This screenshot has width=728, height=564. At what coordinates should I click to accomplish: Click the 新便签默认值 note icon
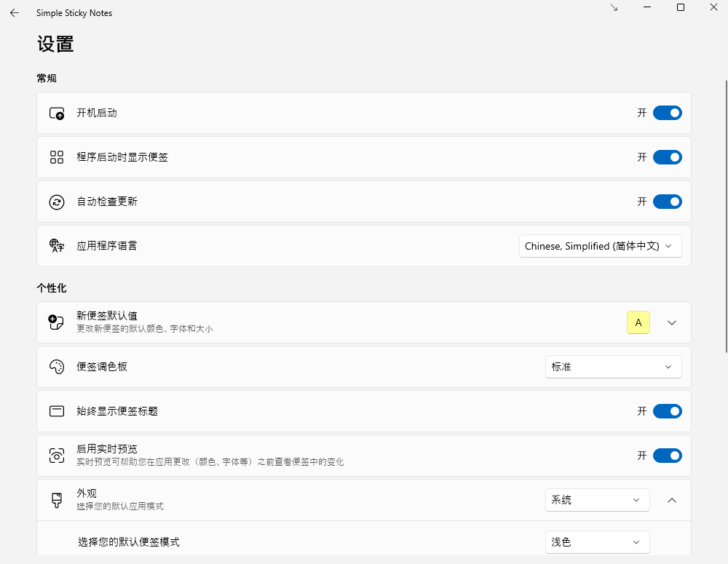point(57,322)
